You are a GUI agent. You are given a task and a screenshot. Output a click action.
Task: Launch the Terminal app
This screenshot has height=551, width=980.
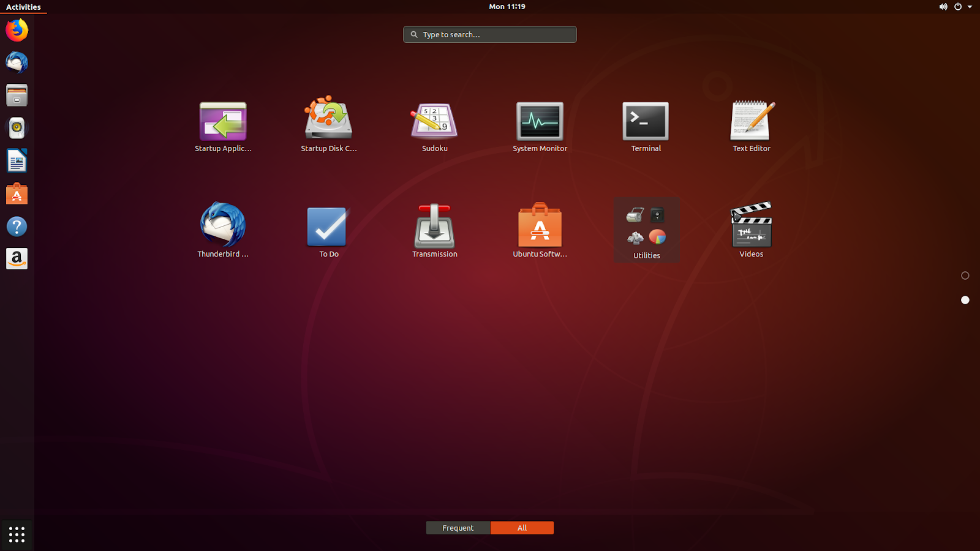(646, 127)
